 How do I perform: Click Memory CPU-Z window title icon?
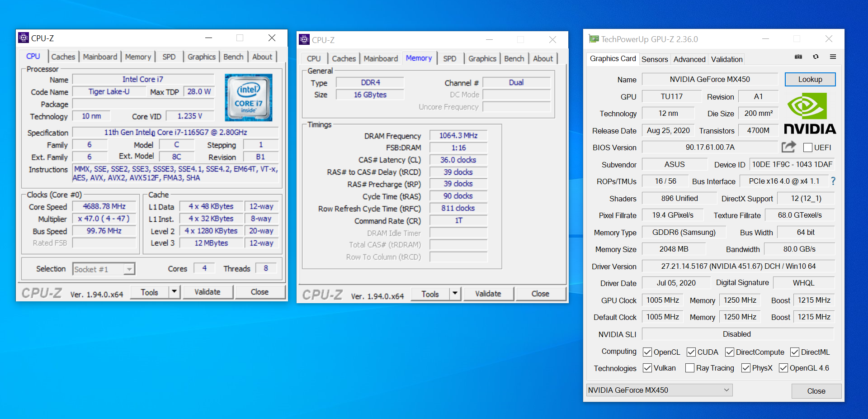(304, 39)
